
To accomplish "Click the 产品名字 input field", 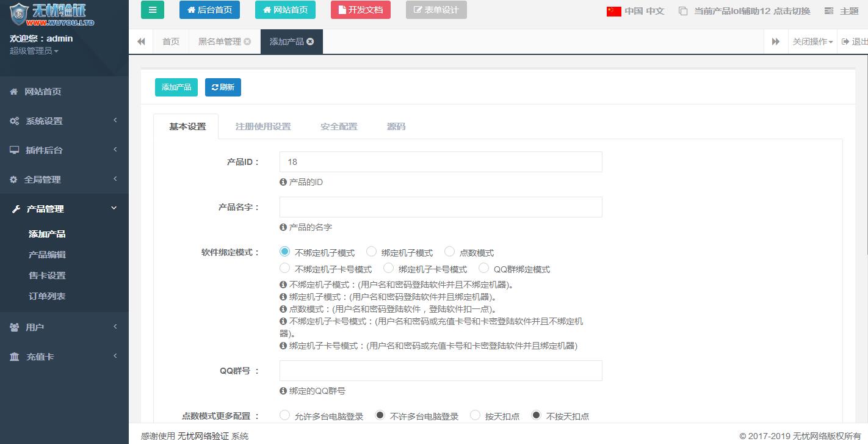I will 441,207.
